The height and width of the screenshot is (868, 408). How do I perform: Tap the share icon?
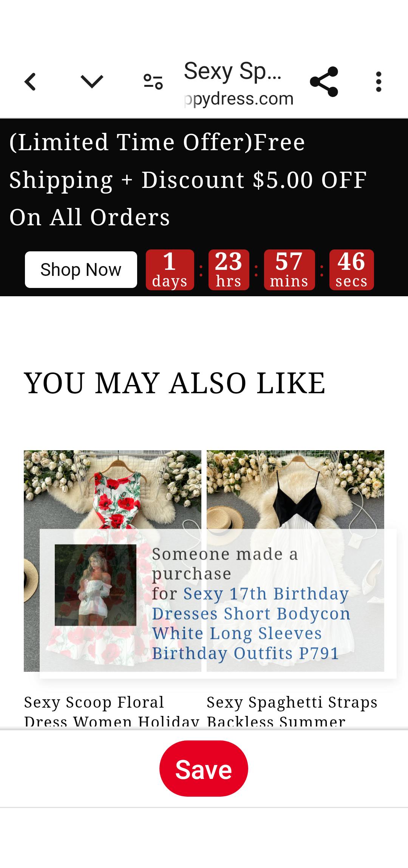[x=324, y=82]
